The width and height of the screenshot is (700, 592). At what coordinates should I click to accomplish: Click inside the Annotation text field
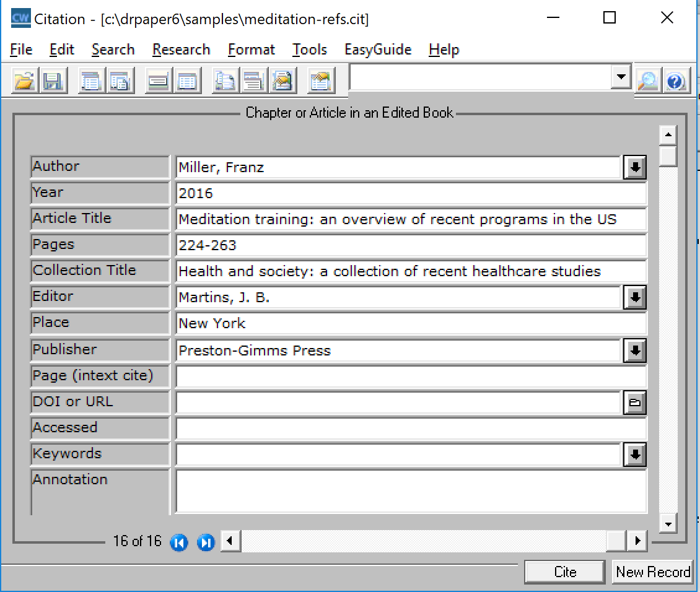[411, 491]
